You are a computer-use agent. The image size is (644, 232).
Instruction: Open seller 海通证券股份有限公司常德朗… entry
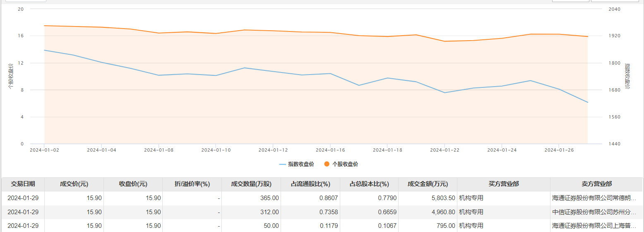(x=595, y=198)
